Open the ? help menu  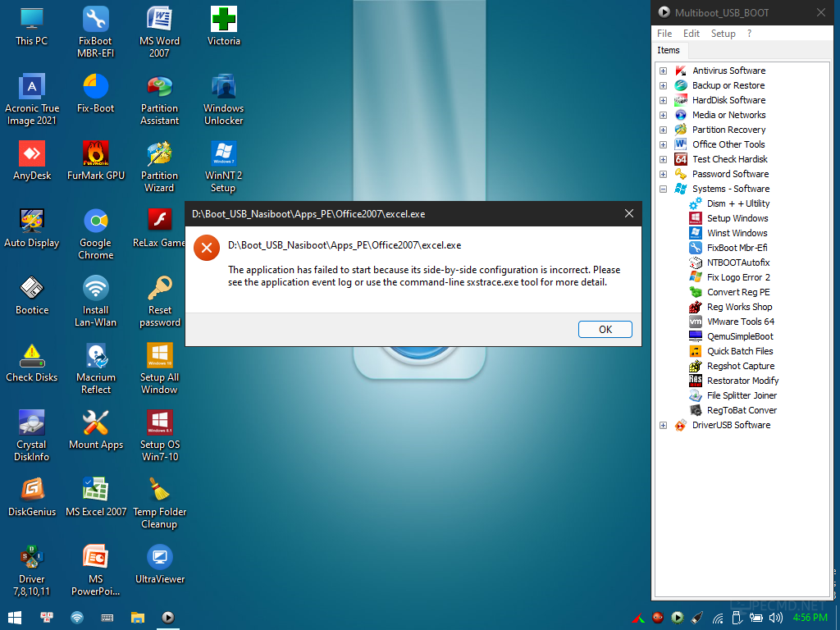pyautogui.click(x=749, y=33)
